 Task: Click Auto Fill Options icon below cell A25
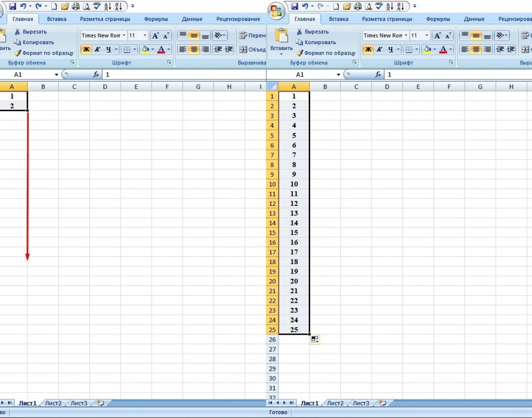(315, 339)
